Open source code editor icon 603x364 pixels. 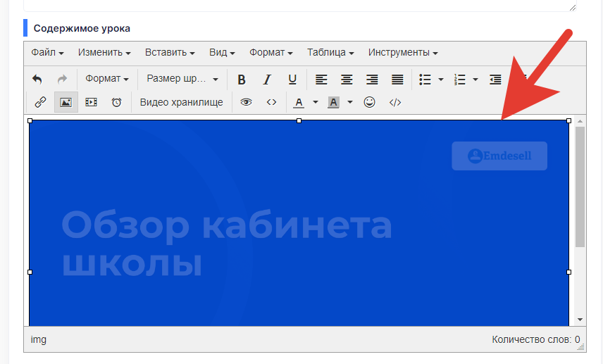pyautogui.click(x=395, y=102)
